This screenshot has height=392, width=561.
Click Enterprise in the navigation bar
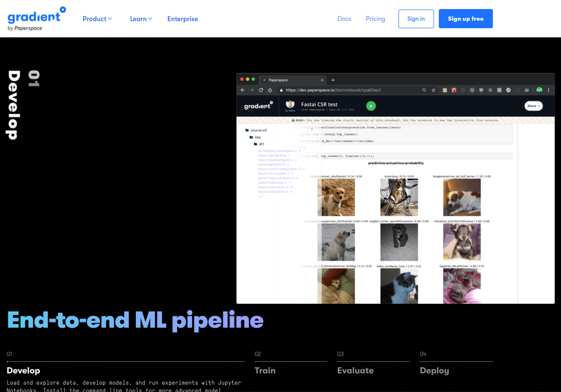click(x=182, y=19)
